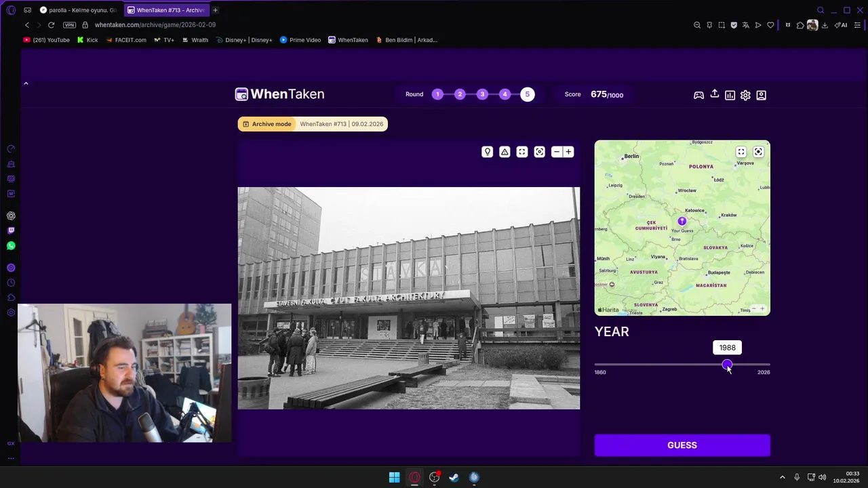Zoom in the photo with plus
This screenshot has height=488, width=868.
click(568, 152)
